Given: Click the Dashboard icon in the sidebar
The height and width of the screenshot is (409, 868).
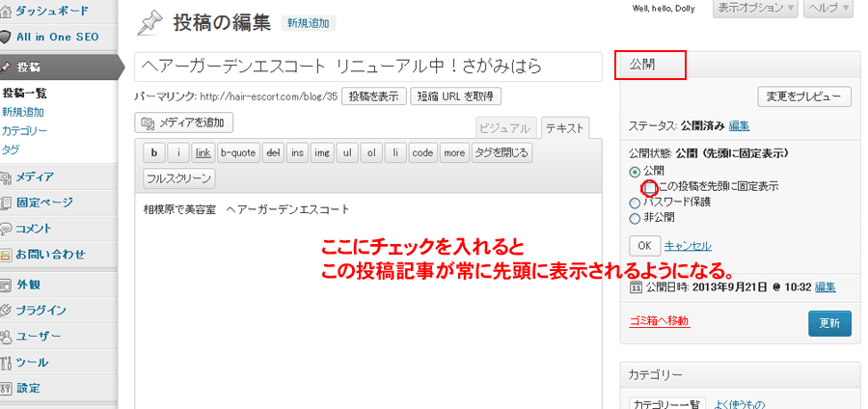Looking at the screenshot, I should tap(6, 13).
